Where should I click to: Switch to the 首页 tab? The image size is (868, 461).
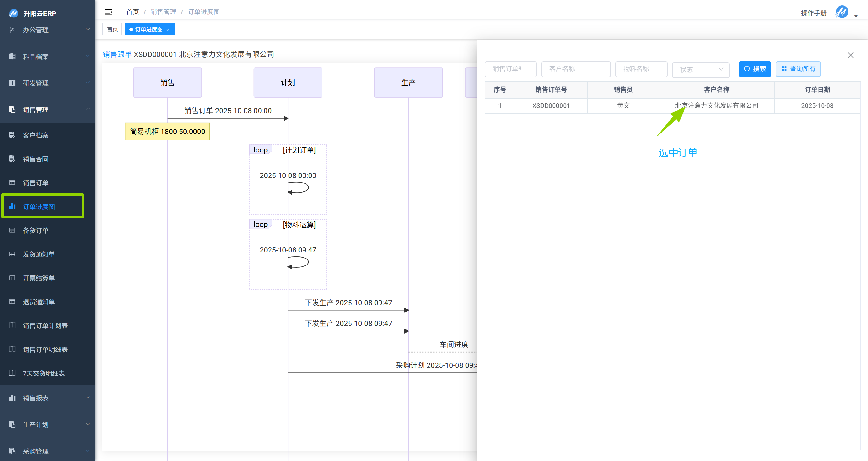coord(112,29)
